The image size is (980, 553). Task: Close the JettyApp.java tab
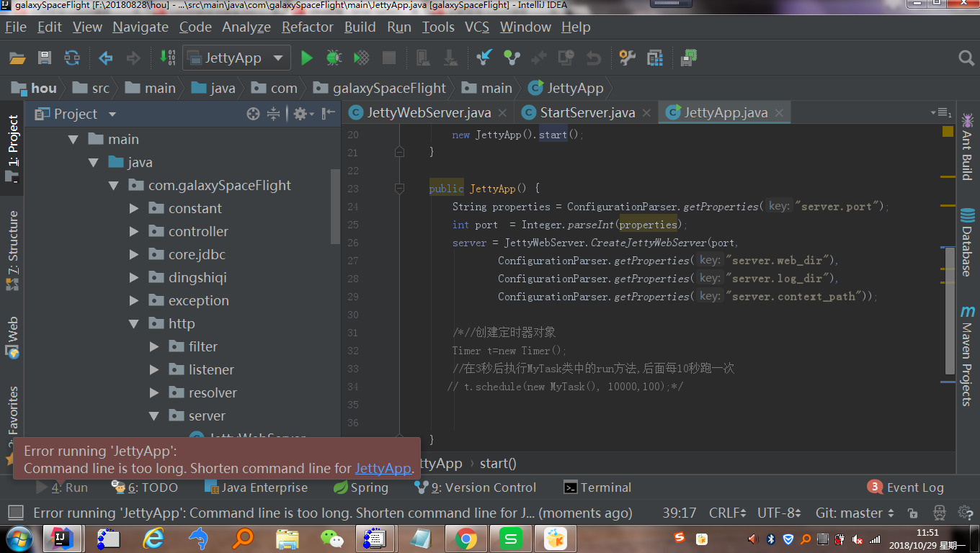pyautogui.click(x=778, y=113)
